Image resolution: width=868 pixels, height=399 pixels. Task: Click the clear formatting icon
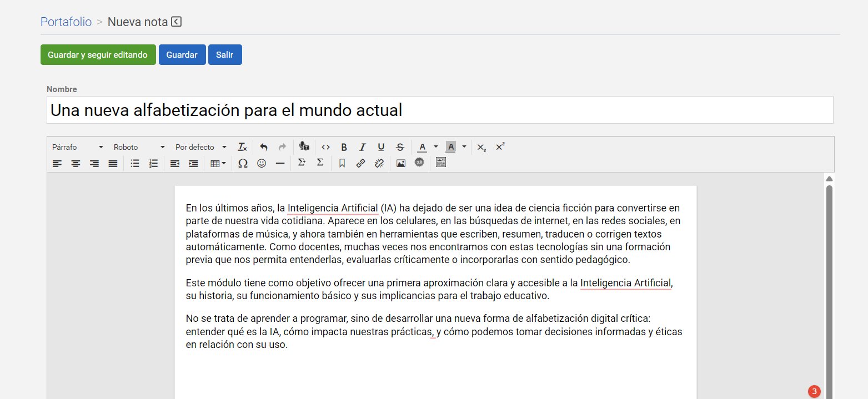[x=242, y=147]
